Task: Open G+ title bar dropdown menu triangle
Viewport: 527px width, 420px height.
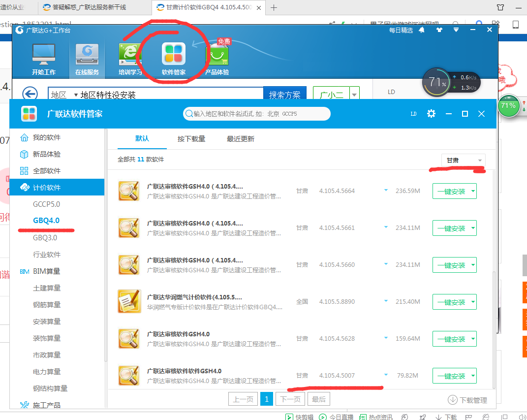Action: tap(456, 30)
